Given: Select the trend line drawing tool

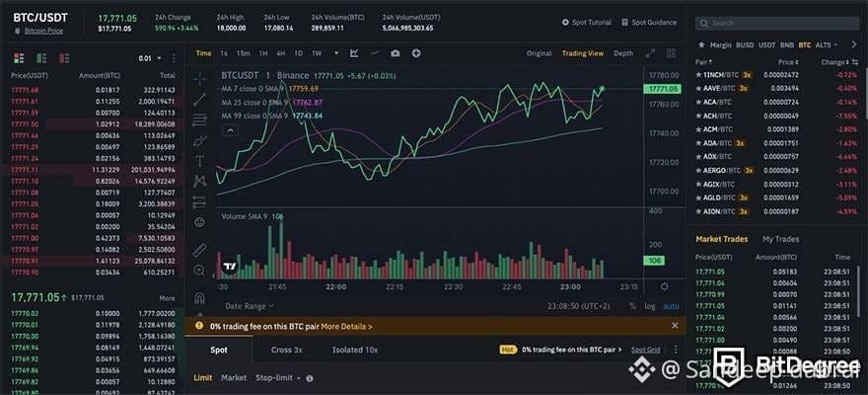Looking at the screenshot, I should coord(200,100).
